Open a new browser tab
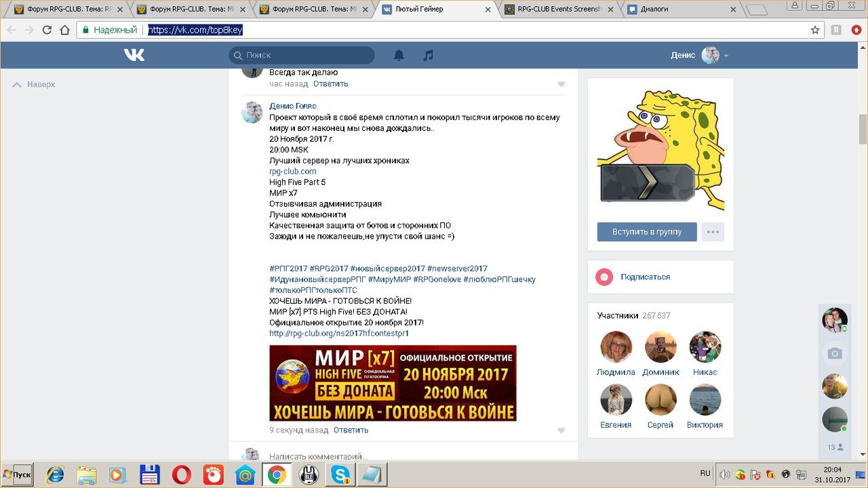This screenshot has height=488, width=868. (x=756, y=9)
